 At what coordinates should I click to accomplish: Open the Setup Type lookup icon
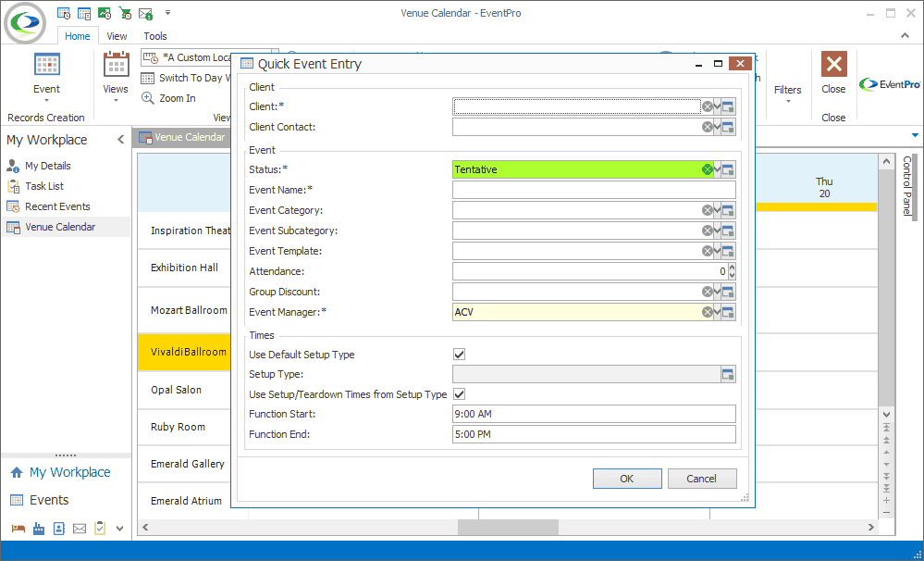point(728,374)
